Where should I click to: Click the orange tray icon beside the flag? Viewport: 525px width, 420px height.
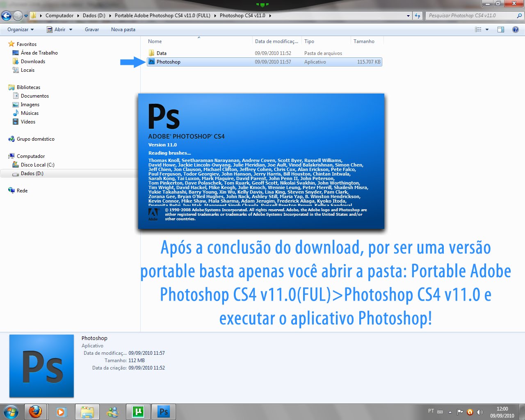[470, 412]
